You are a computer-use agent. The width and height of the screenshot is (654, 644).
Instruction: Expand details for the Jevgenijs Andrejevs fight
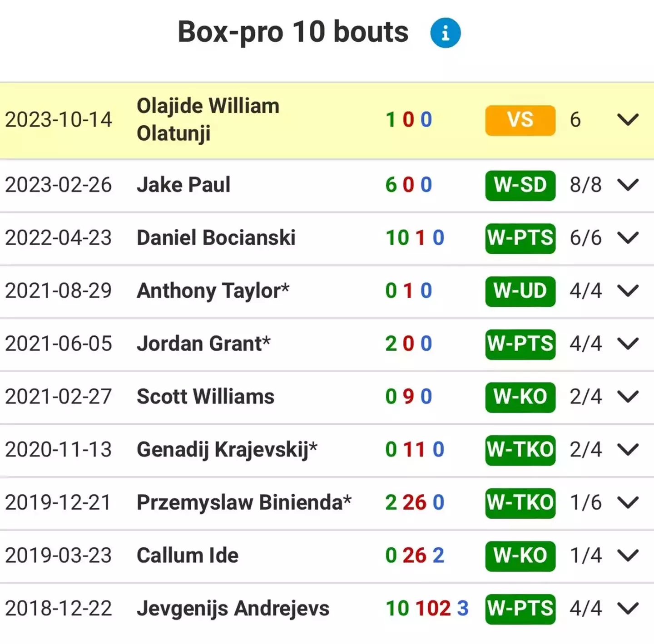coord(628,610)
